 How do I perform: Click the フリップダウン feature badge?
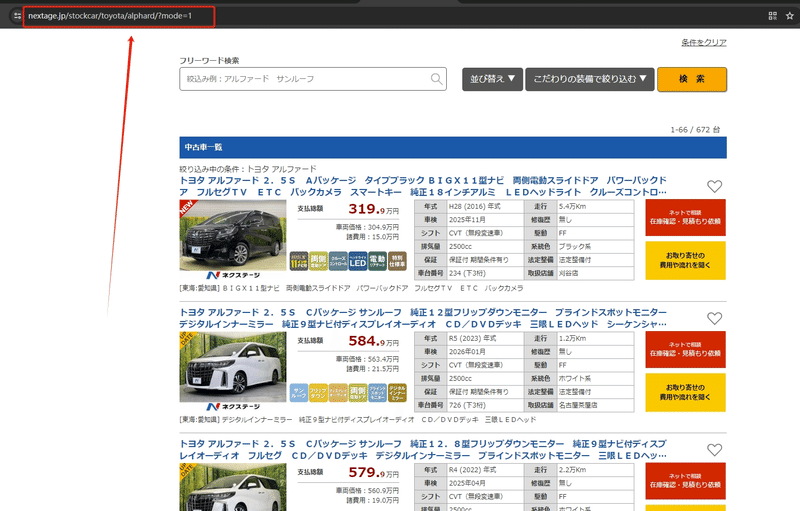(318, 393)
